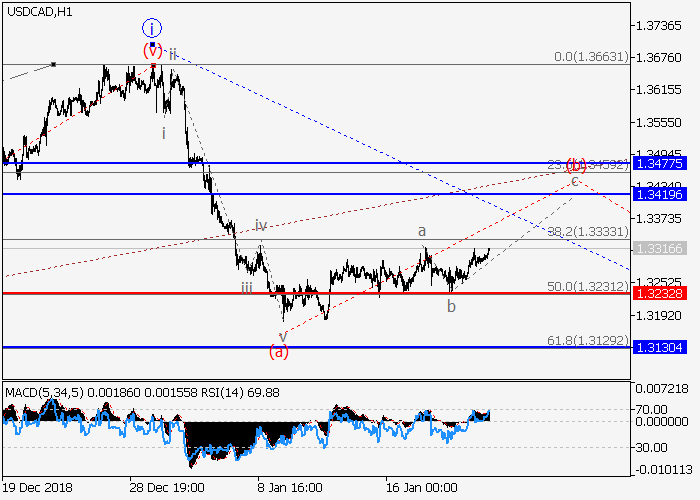Image resolution: width=700 pixels, height=500 pixels.
Task: Click the USDCAD,H1 chart title
Action: (37, 12)
